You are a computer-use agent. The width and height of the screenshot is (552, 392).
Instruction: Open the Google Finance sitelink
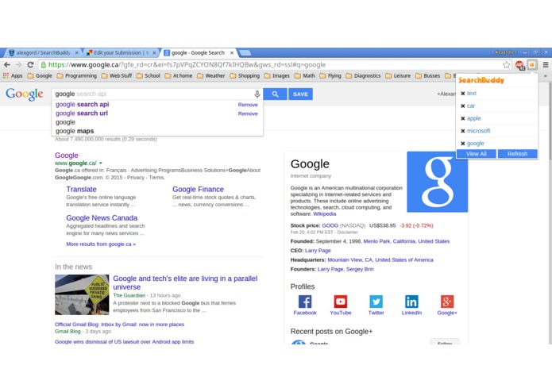[x=198, y=189]
